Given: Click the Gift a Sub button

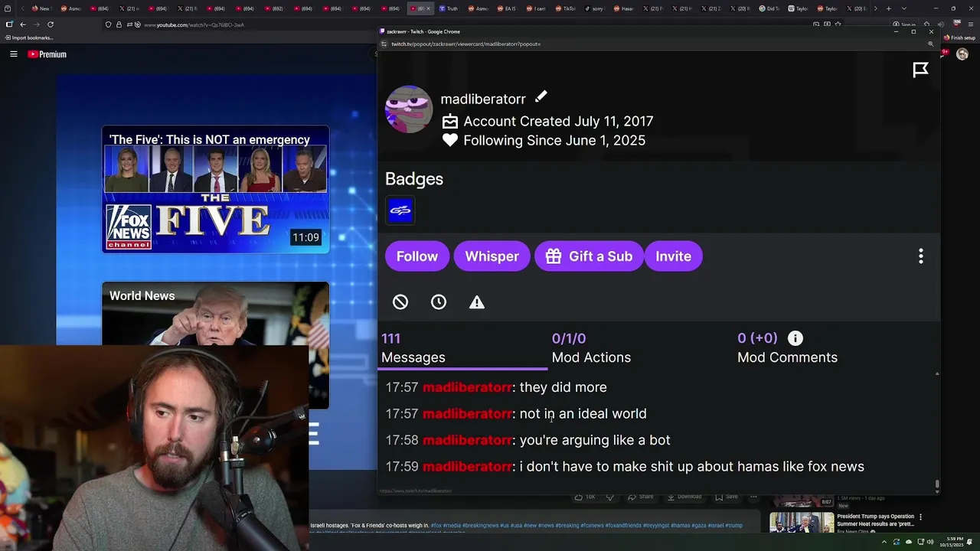Looking at the screenshot, I should (589, 256).
